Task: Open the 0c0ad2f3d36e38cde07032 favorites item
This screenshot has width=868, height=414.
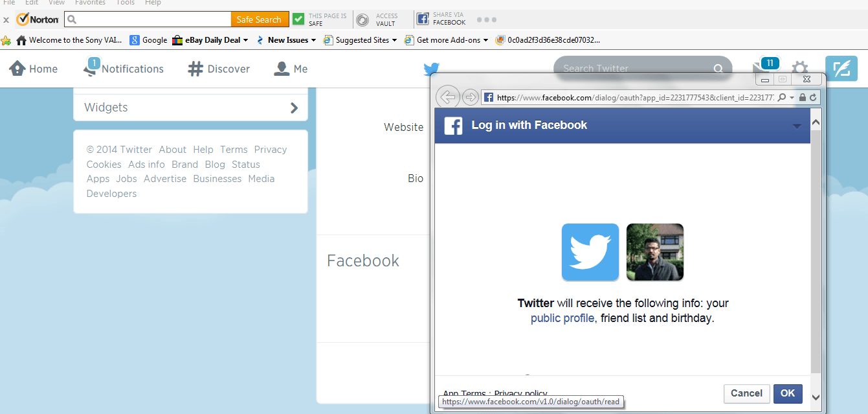Action: (548, 40)
